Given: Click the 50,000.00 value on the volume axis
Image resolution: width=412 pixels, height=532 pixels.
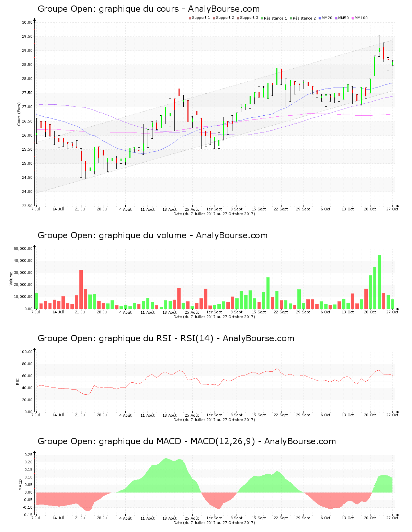Looking at the screenshot, I should click(23, 248).
